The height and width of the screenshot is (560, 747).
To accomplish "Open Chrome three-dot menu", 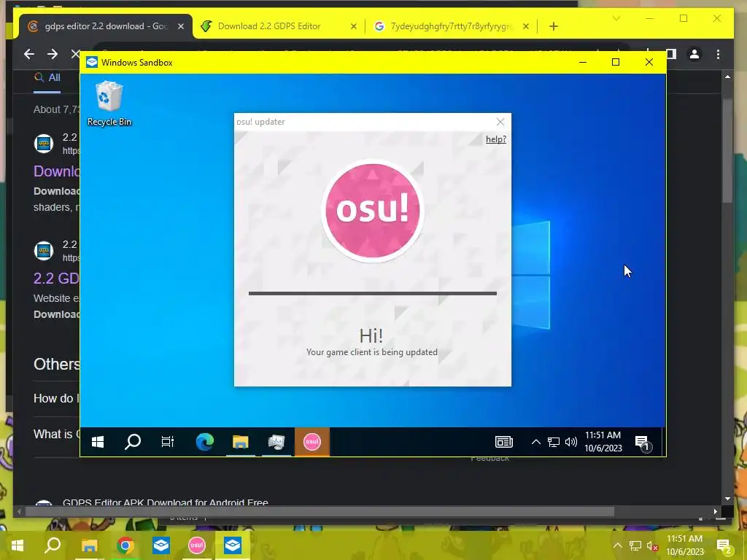I will click(718, 54).
